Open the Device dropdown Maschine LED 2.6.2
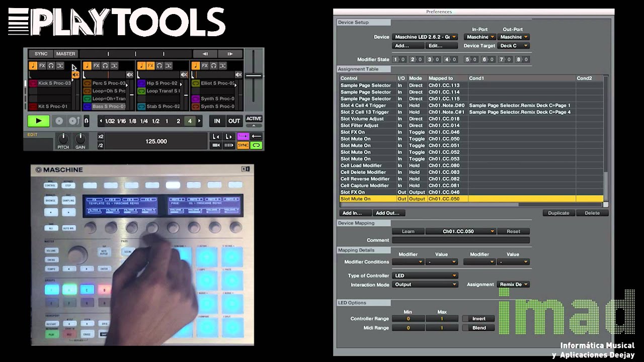The image size is (644, 362). 425,37
